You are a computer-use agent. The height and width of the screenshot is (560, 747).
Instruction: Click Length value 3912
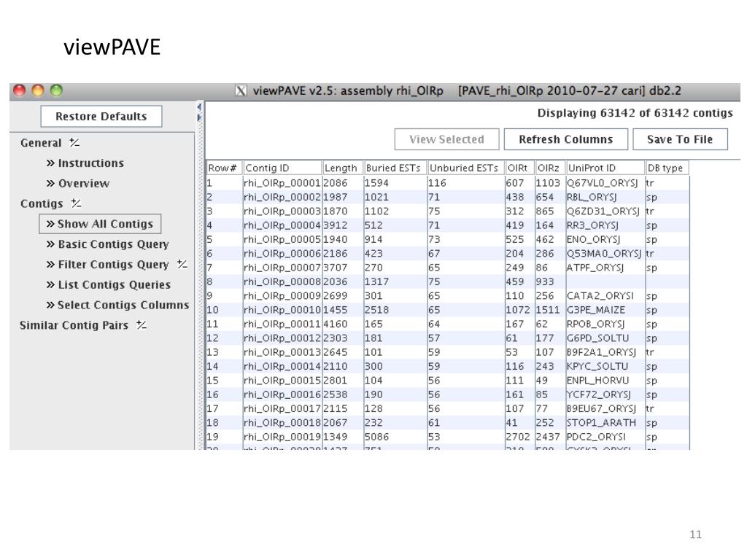(x=336, y=225)
